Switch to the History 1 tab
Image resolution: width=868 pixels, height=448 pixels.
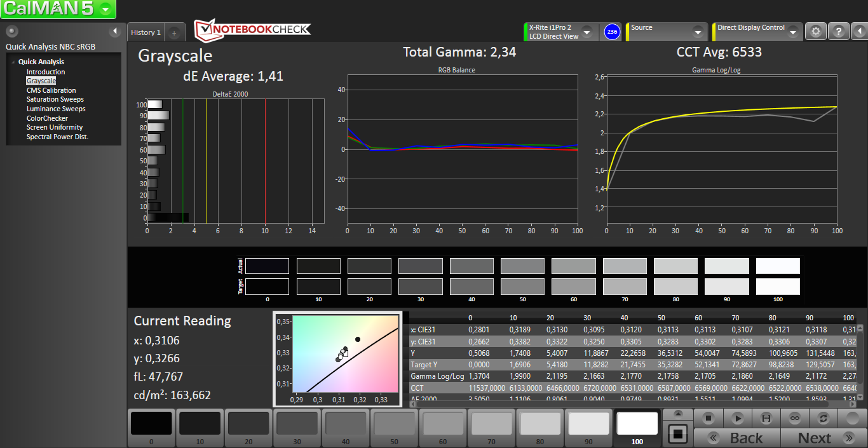[146, 32]
